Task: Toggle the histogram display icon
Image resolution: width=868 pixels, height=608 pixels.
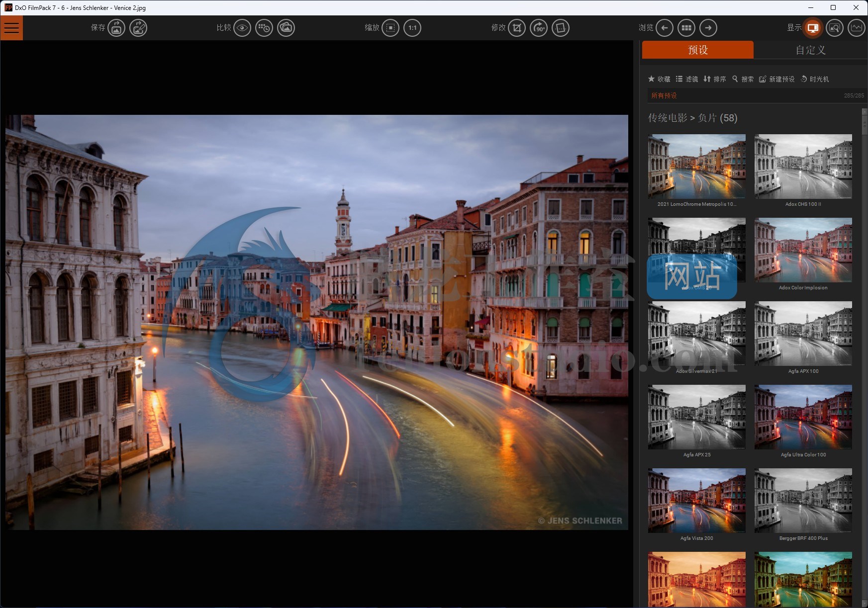Action: [x=857, y=28]
